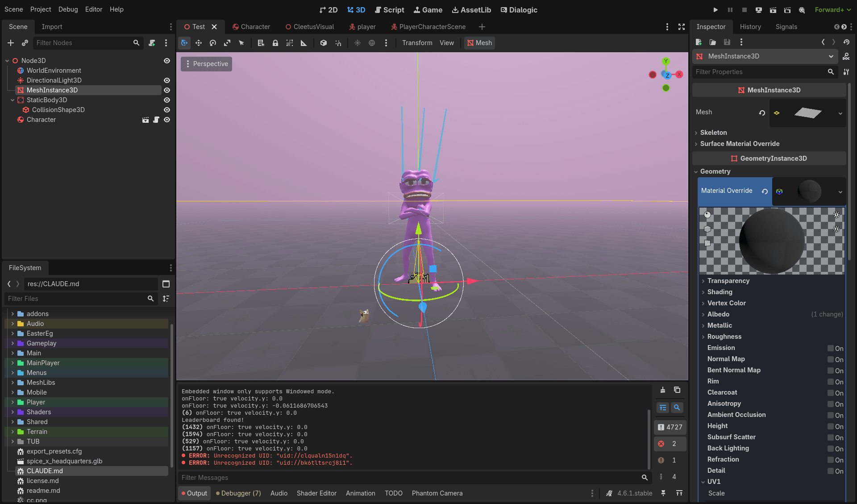Click the Run Current Scene icon
Screen dimensions: 857x504
[773, 9]
